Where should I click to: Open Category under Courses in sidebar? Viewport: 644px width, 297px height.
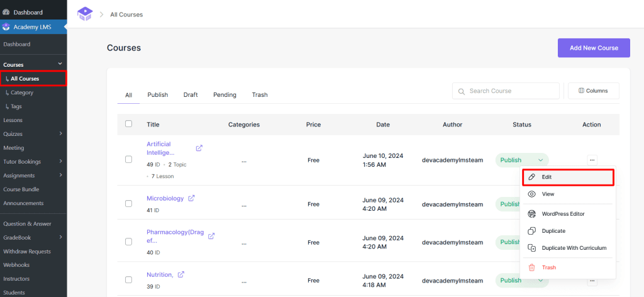tap(22, 92)
